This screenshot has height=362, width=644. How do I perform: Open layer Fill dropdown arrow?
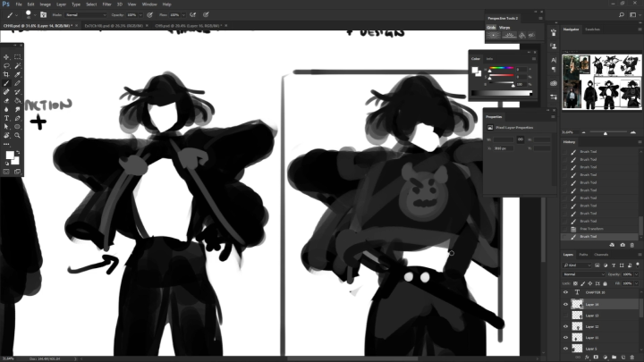tap(637, 283)
